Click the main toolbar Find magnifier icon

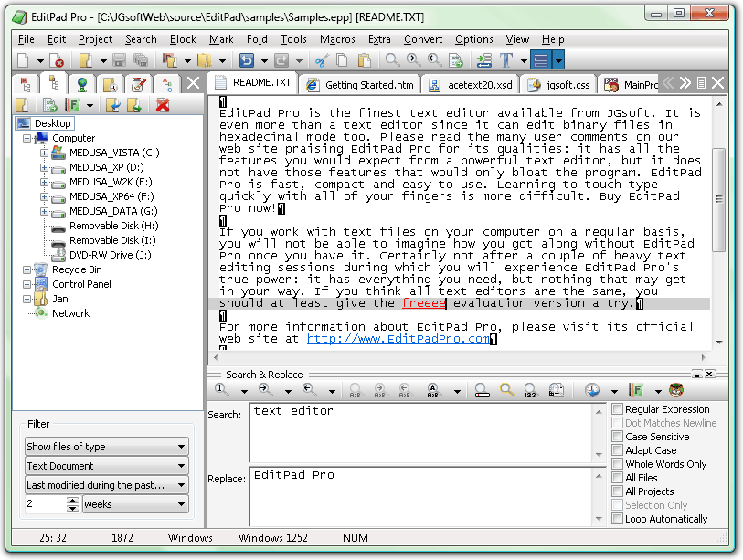[x=392, y=60]
